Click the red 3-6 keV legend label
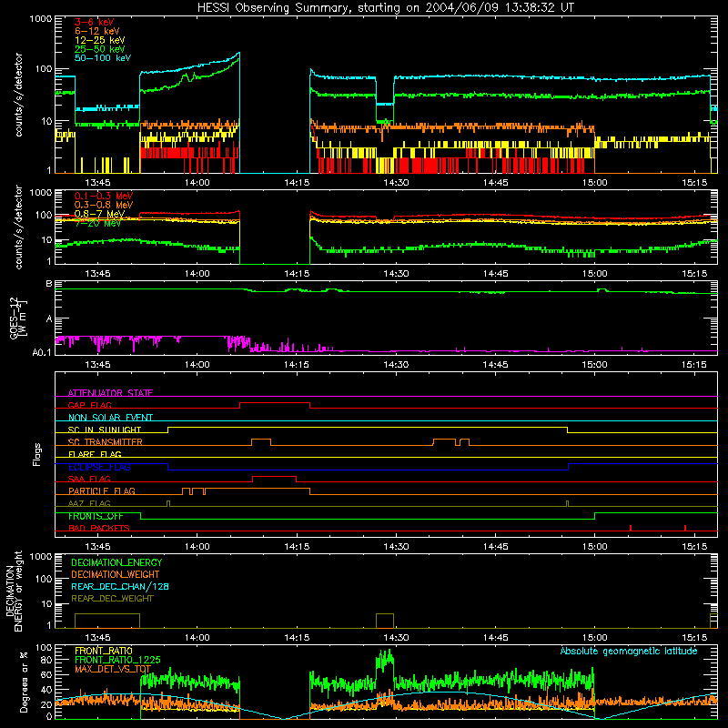728x728 pixels. 95,22
